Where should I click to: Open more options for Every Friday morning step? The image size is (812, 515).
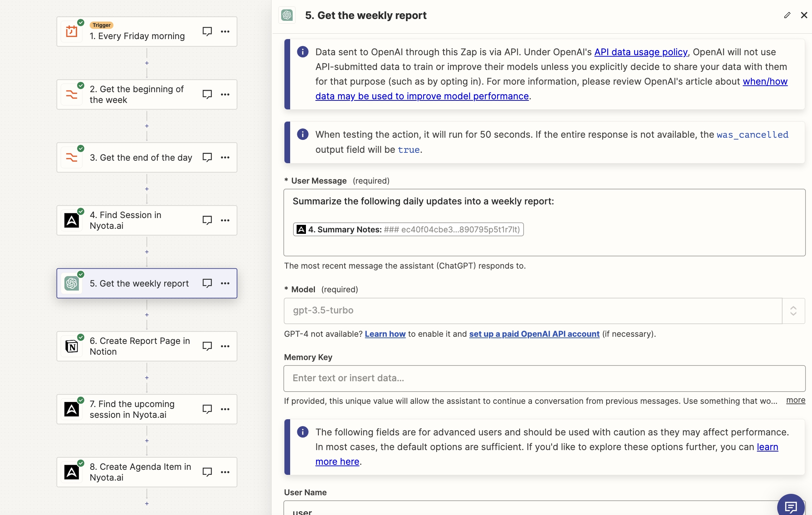pos(225,32)
